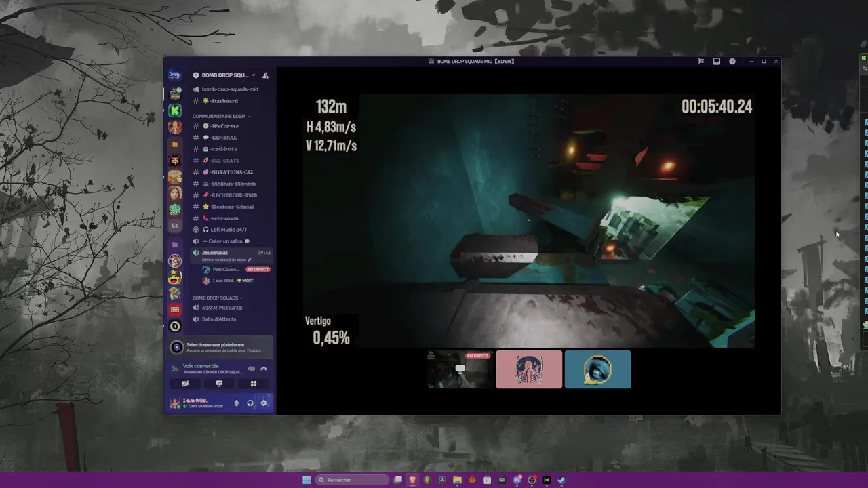Click the EN DIRECT live badge

(x=258, y=270)
